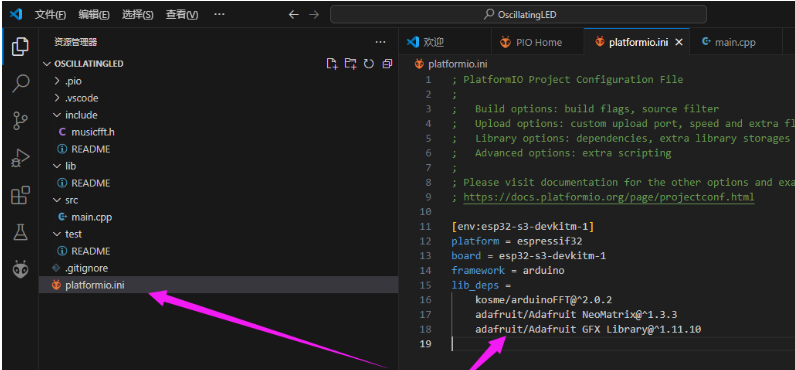795x370 pixels.
Task: Open the 查看(V) menu
Action: (x=182, y=15)
